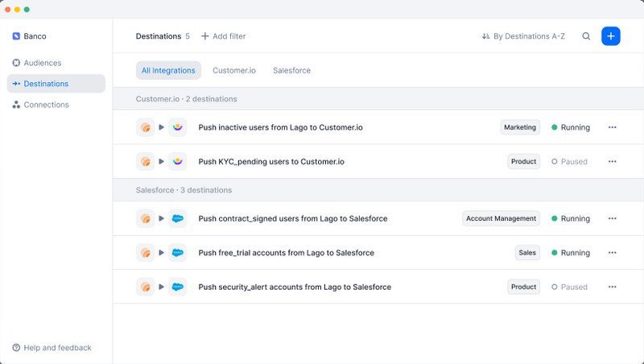This screenshot has height=364, width=644.
Task: Click Add filter
Action: pyautogui.click(x=224, y=36)
